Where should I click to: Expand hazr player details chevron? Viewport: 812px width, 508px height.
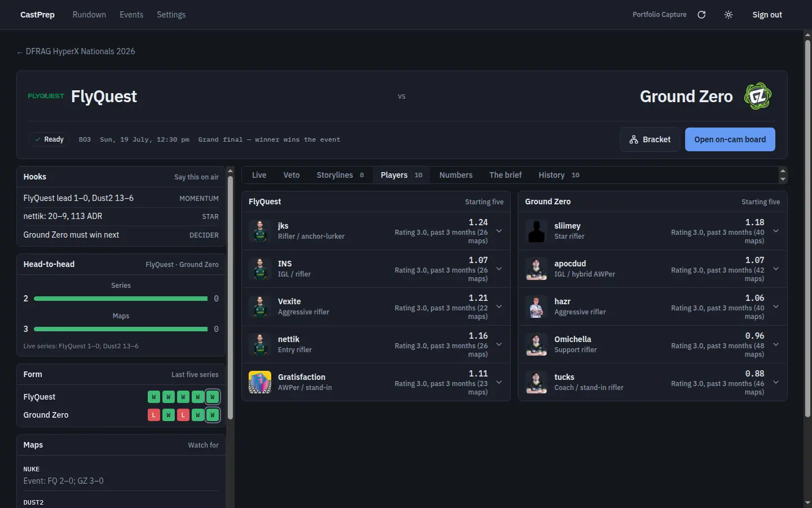click(776, 306)
